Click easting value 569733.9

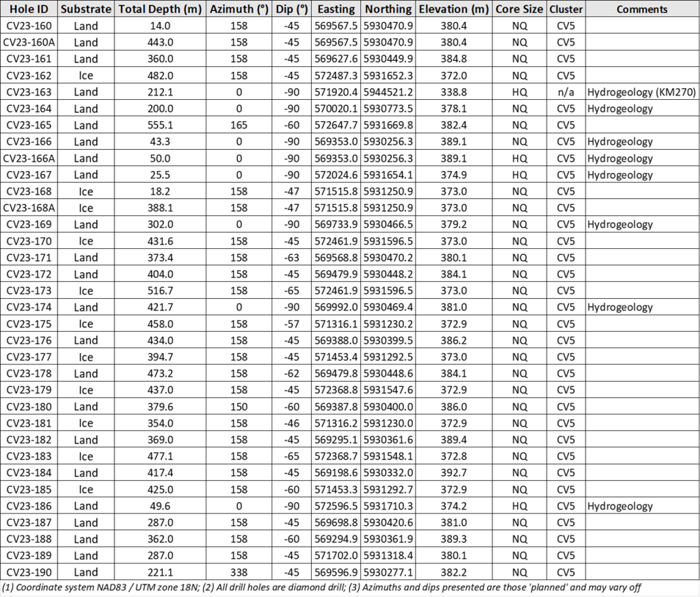(x=336, y=224)
